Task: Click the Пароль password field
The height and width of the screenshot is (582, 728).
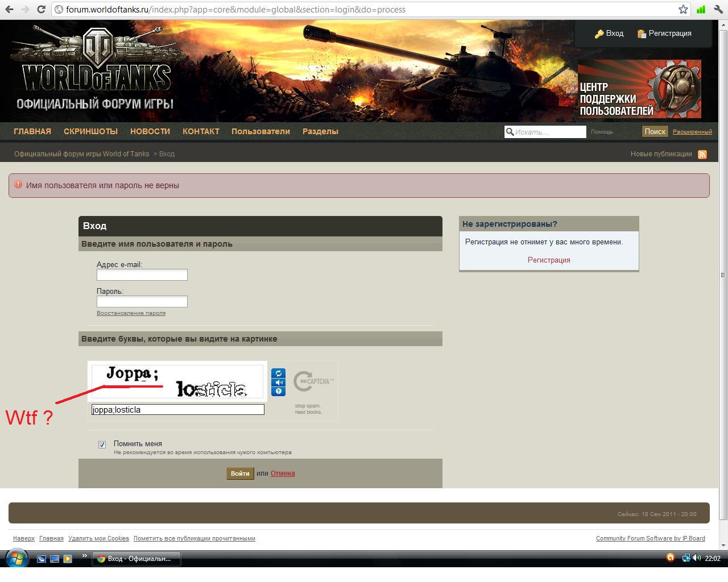Action: point(142,302)
